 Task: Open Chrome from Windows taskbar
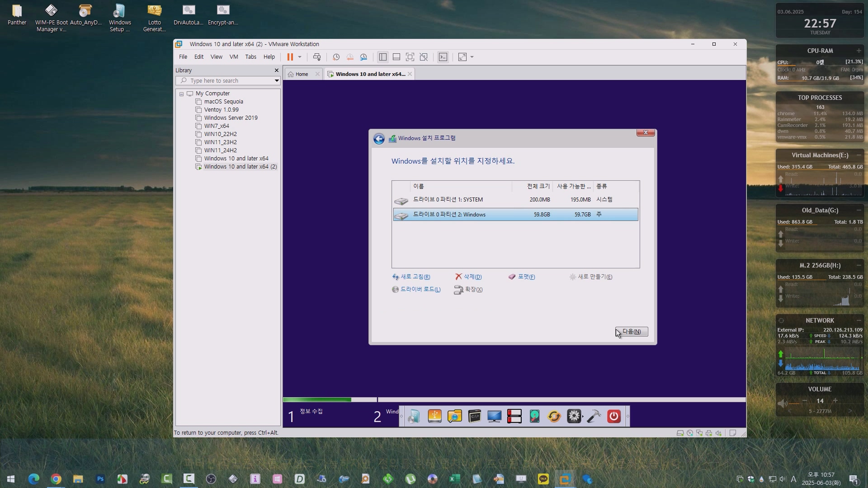(x=56, y=479)
